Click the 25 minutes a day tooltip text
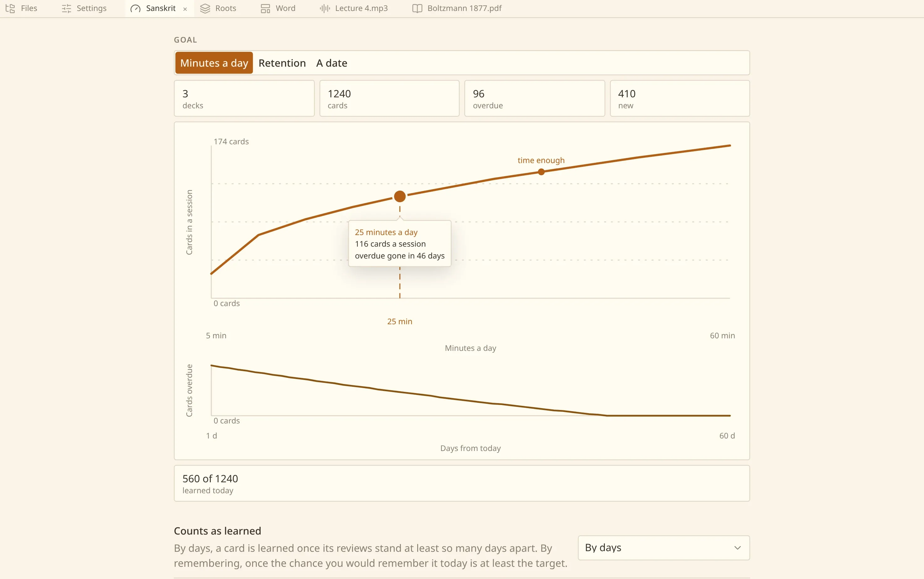Image resolution: width=924 pixels, height=579 pixels. 386,232
